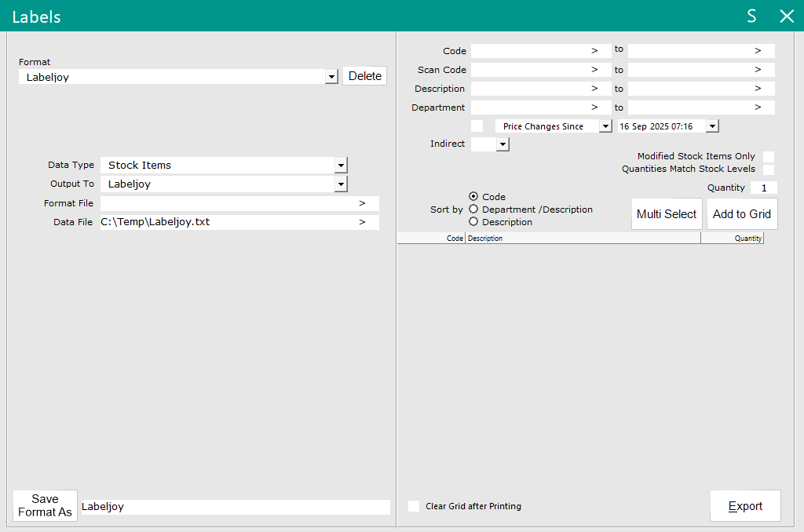
Task: Click the Code 'to' lookup arrow
Action: click(x=758, y=51)
